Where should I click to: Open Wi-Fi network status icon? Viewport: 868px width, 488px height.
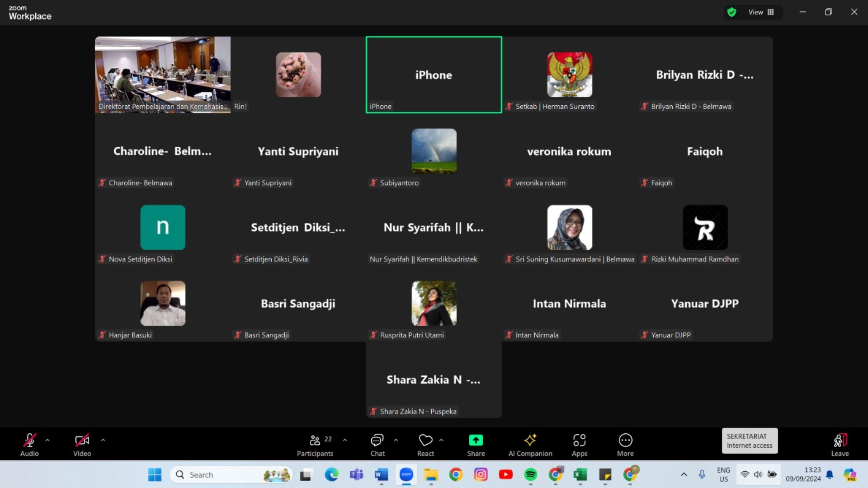(x=745, y=474)
